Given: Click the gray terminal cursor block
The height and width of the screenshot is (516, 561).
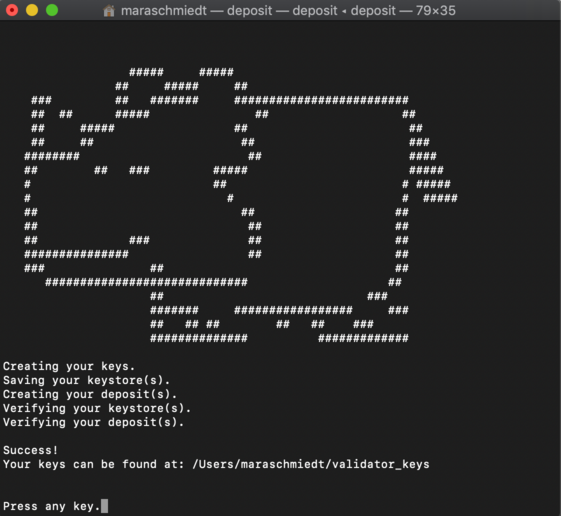Looking at the screenshot, I should (x=104, y=506).
